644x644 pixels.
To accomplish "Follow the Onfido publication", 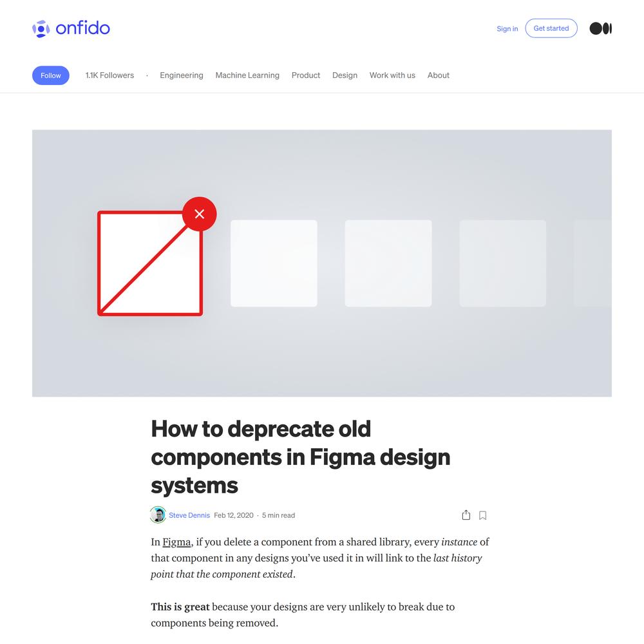I will (x=50, y=75).
